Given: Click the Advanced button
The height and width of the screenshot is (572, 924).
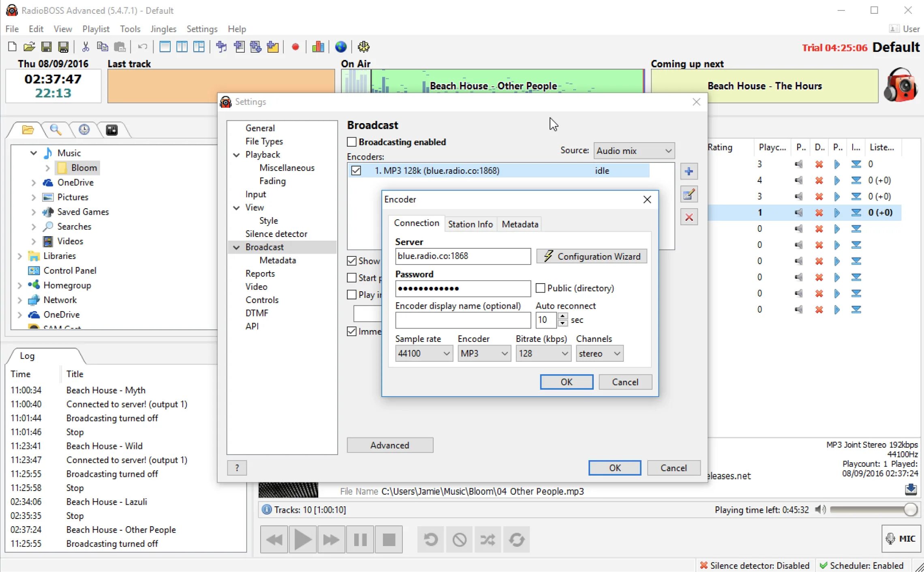Looking at the screenshot, I should [x=389, y=445].
